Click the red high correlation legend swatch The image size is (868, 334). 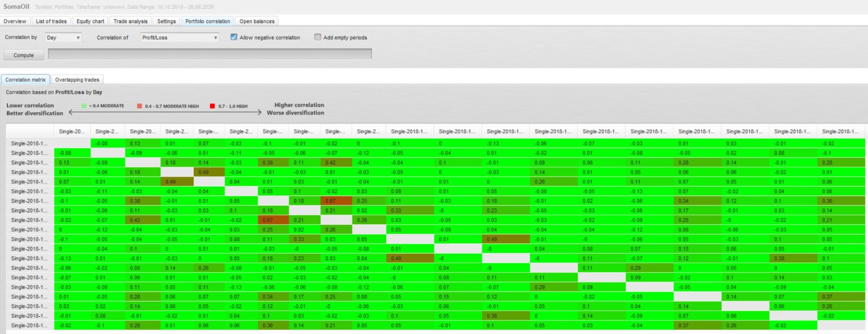tap(212, 106)
